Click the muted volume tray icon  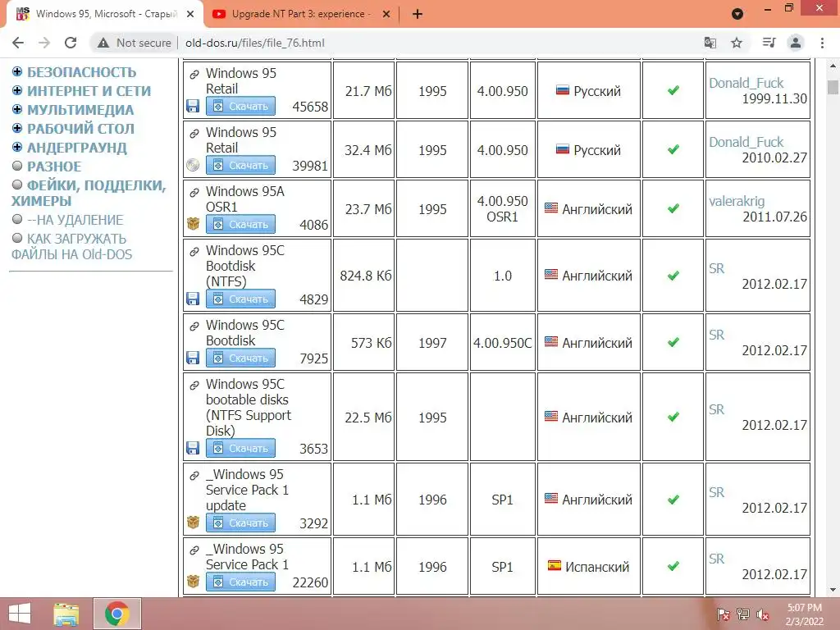[763, 614]
